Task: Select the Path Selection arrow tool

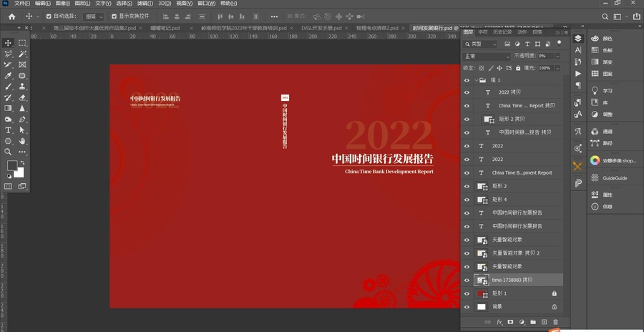Action: click(22, 130)
